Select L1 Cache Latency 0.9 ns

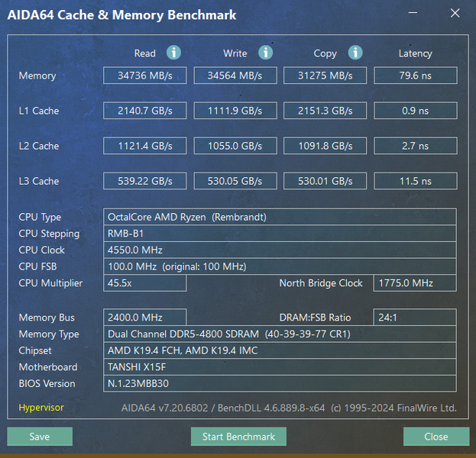point(416,111)
